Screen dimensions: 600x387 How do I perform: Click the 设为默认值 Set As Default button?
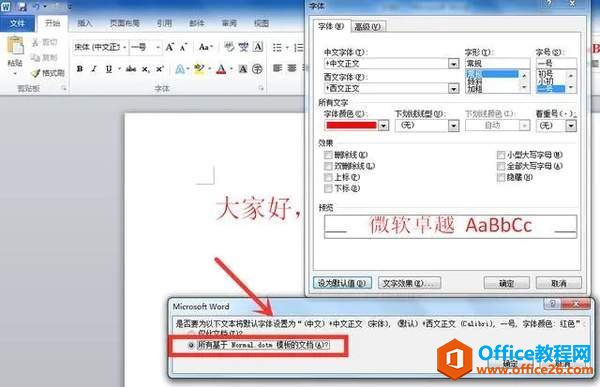click(342, 283)
